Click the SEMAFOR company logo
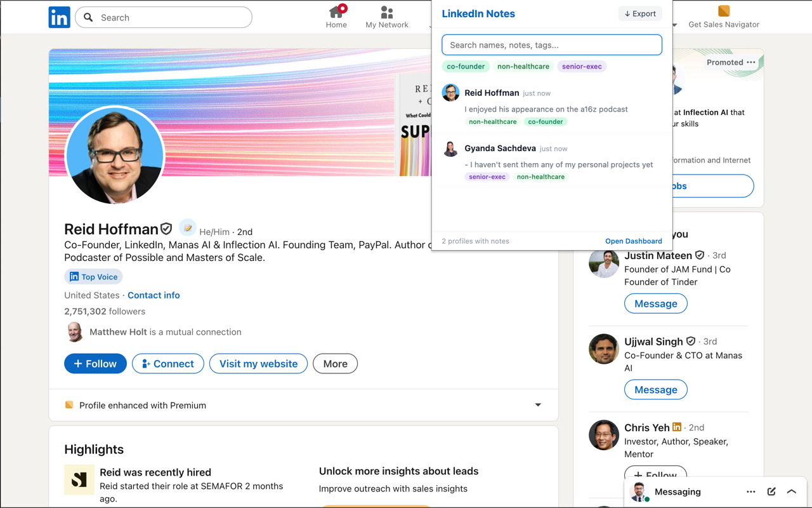812x508 pixels. (79, 479)
